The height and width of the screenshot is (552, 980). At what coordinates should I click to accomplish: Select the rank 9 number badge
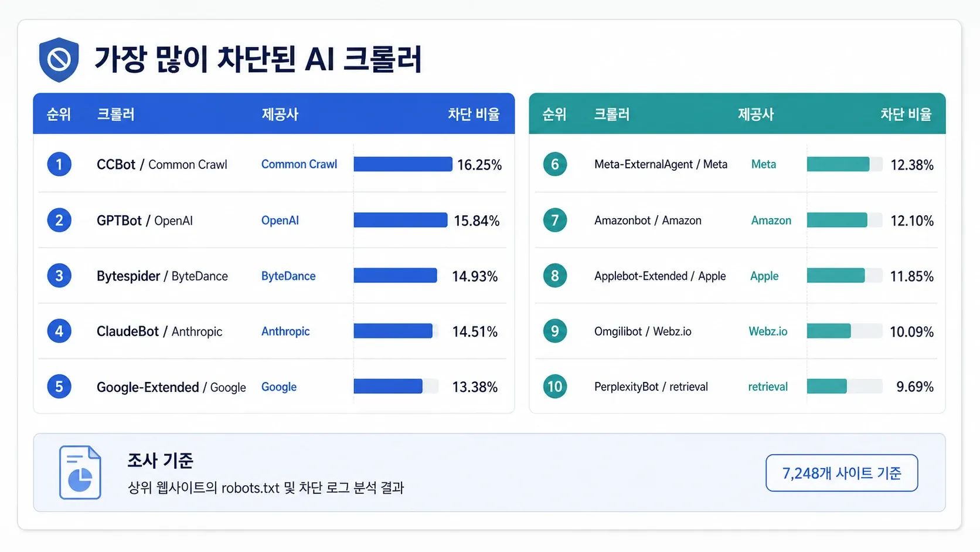555,331
